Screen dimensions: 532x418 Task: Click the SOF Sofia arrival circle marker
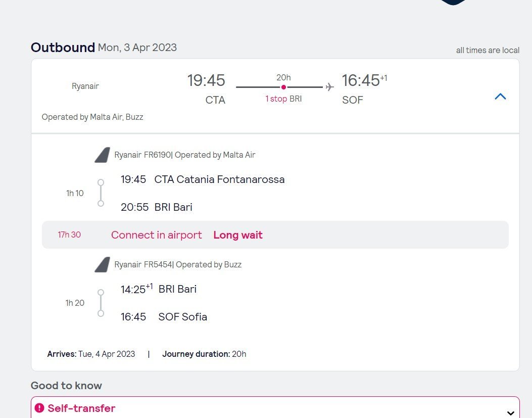[101, 313]
